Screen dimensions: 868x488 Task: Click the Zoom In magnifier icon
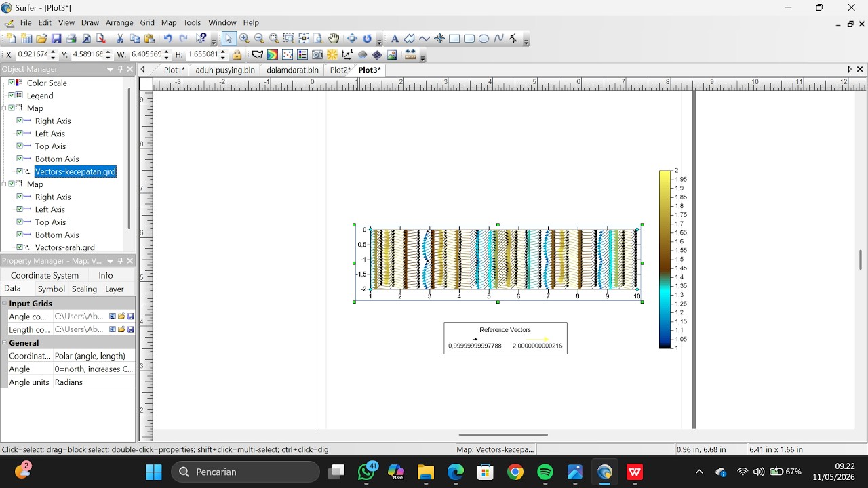[244, 39]
